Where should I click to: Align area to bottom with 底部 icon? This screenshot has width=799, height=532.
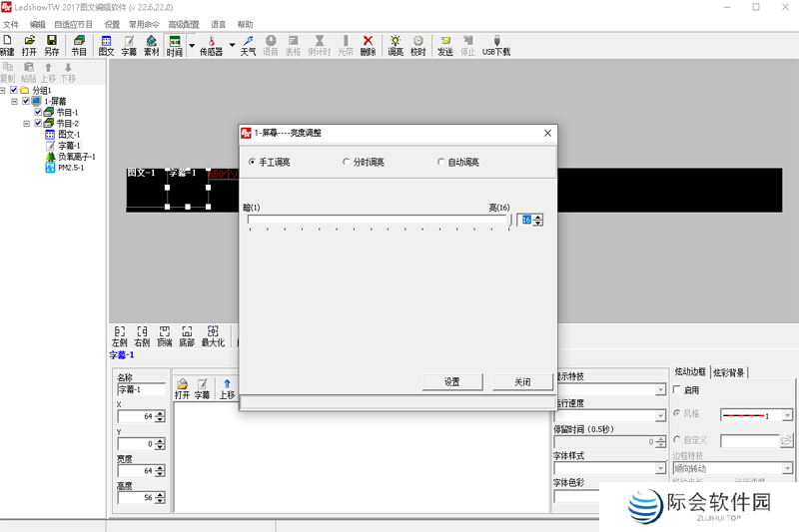[x=187, y=336]
